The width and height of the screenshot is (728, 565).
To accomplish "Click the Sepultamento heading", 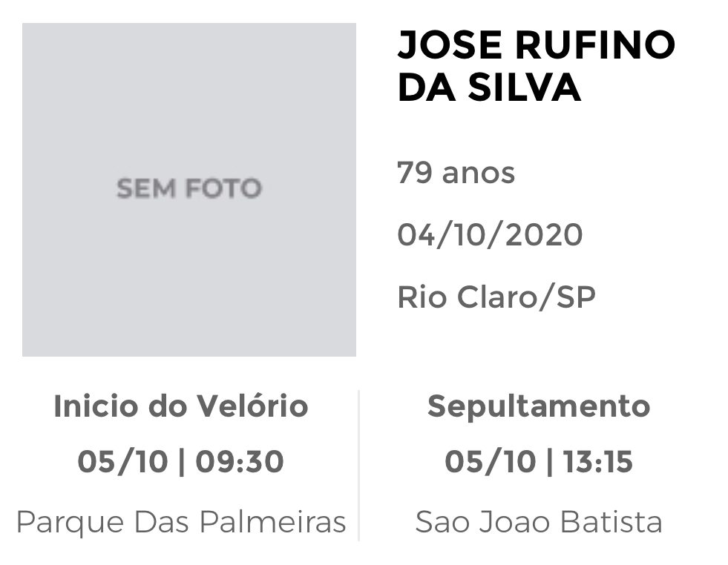I will [539, 407].
